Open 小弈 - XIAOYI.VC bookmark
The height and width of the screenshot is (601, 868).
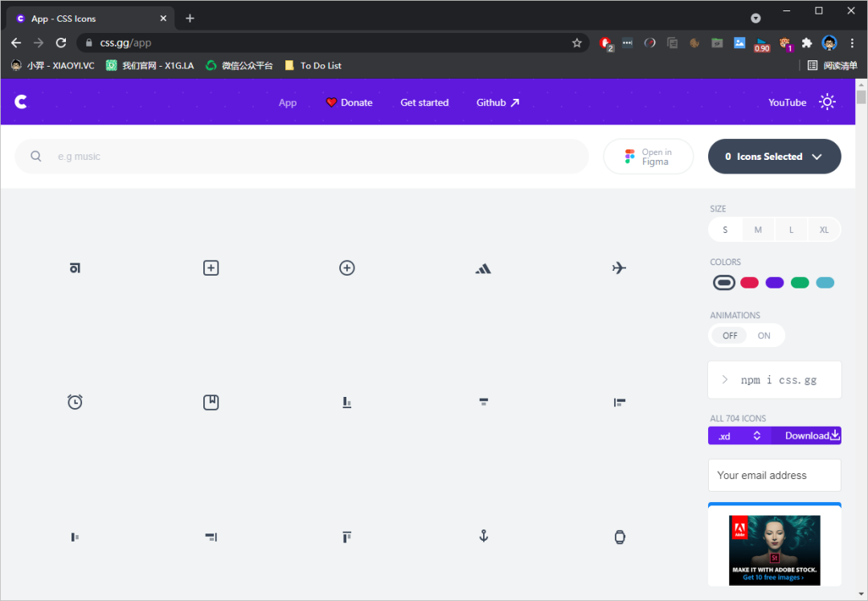tap(53, 65)
